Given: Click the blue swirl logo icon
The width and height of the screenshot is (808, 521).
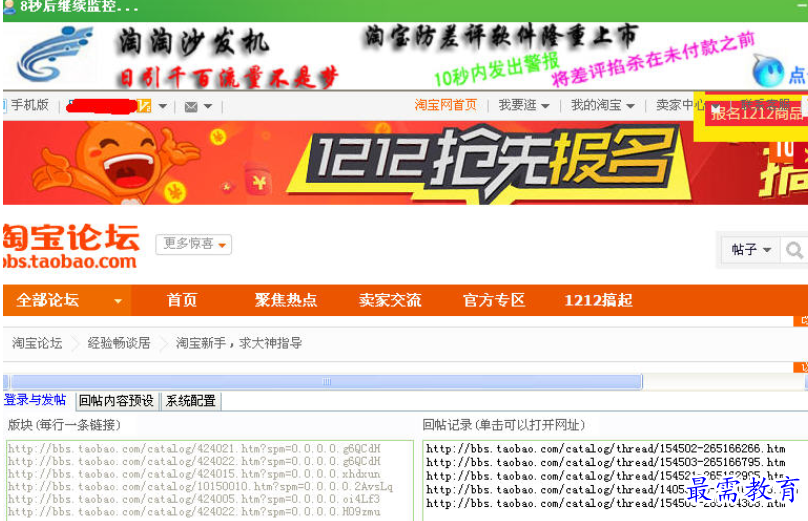Looking at the screenshot, I should click(55, 55).
